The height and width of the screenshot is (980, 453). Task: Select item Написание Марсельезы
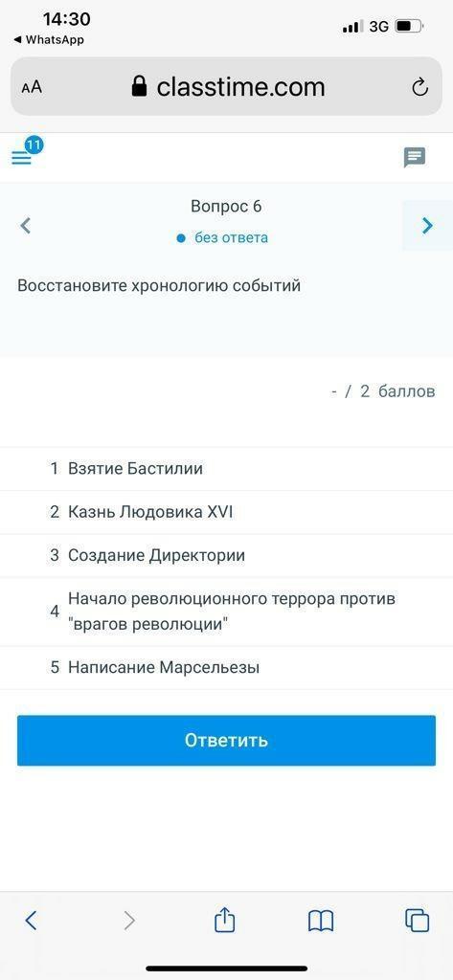[226, 667]
